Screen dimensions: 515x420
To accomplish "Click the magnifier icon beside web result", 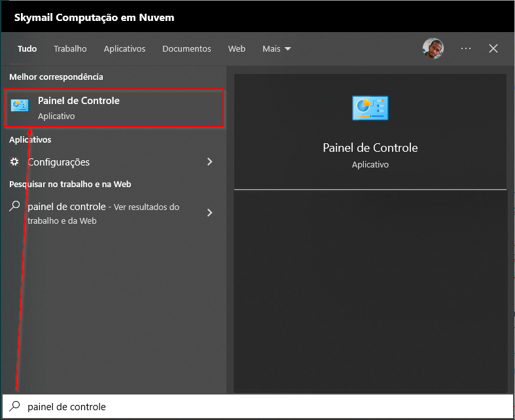I will coord(14,206).
